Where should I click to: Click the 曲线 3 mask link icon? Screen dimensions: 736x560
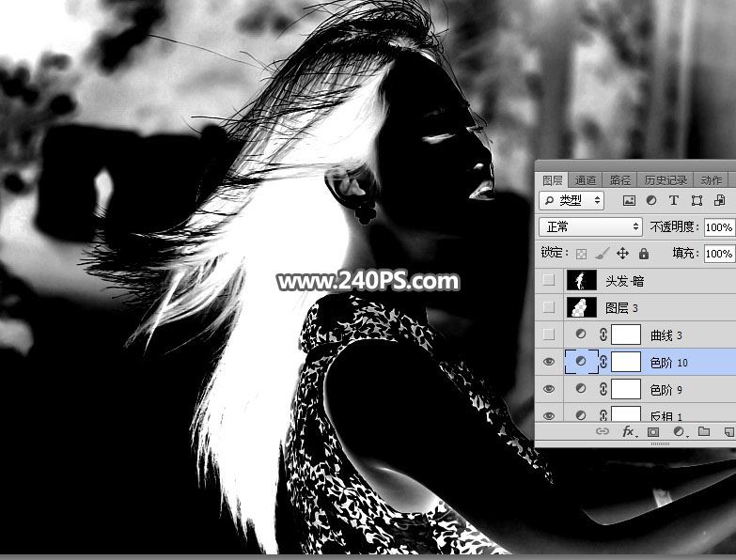603,334
